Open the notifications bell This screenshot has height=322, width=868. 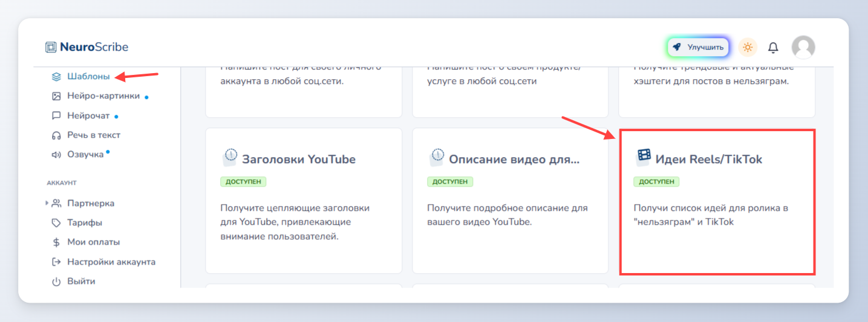click(x=773, y=47)
